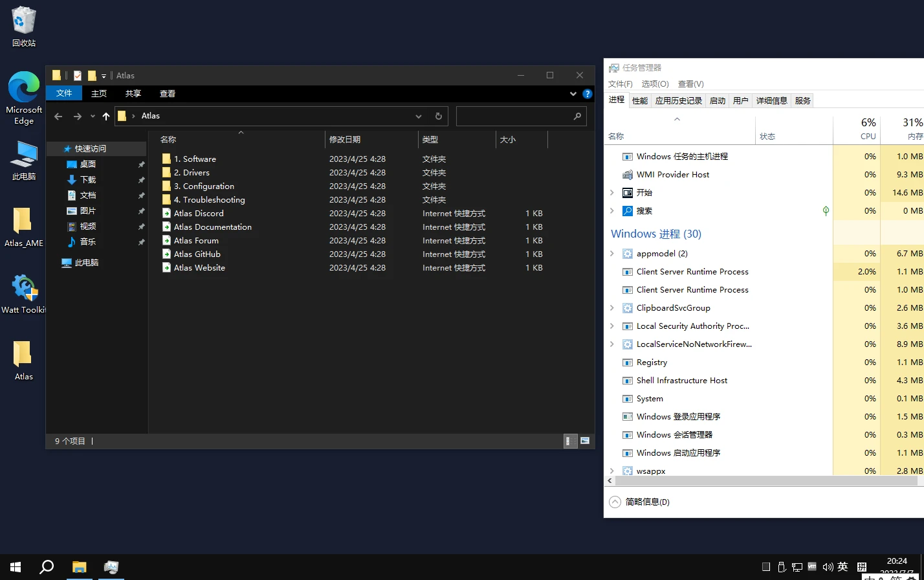Switch to 服务 tab in Task Manager
The width and height of the screenshot is (924, 580).
point(803,100)
